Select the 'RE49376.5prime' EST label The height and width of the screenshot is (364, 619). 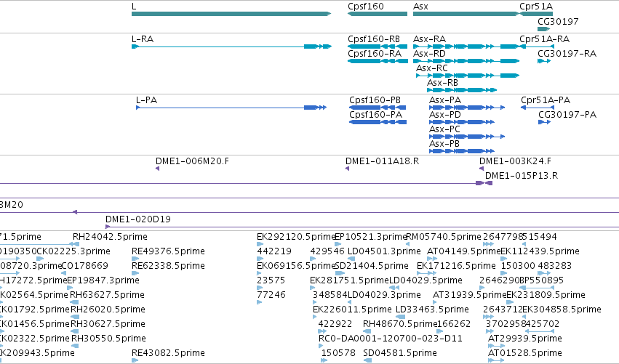[x=168, y=251]
